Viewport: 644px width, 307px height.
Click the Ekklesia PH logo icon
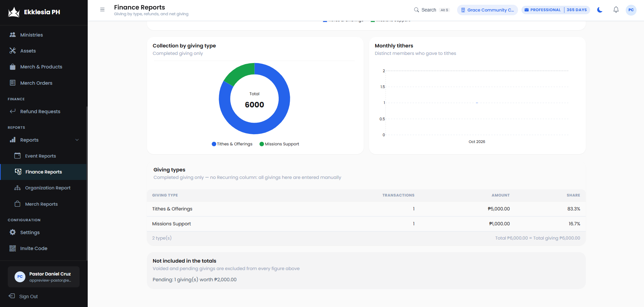point(14,12)
